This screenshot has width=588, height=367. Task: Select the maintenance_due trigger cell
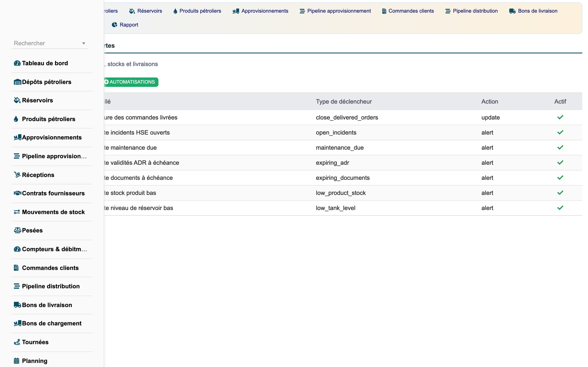pyautogui.click(x=340, y=148)
